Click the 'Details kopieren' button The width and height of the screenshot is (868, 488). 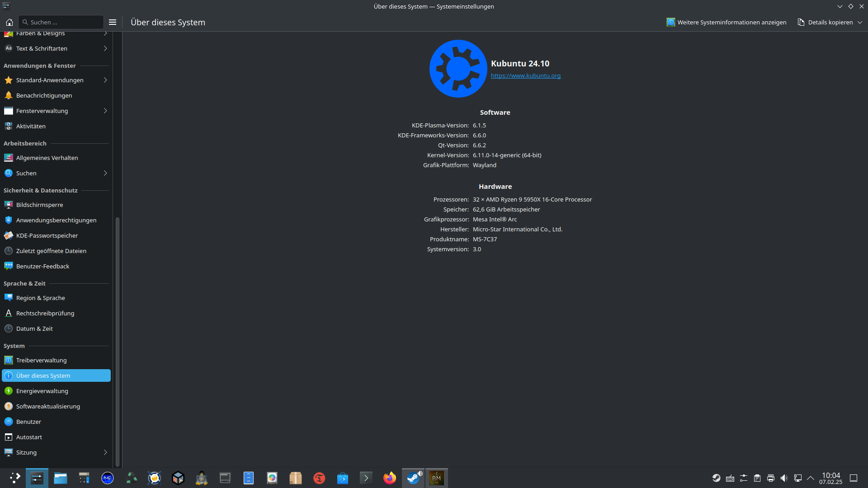(825, 22)
